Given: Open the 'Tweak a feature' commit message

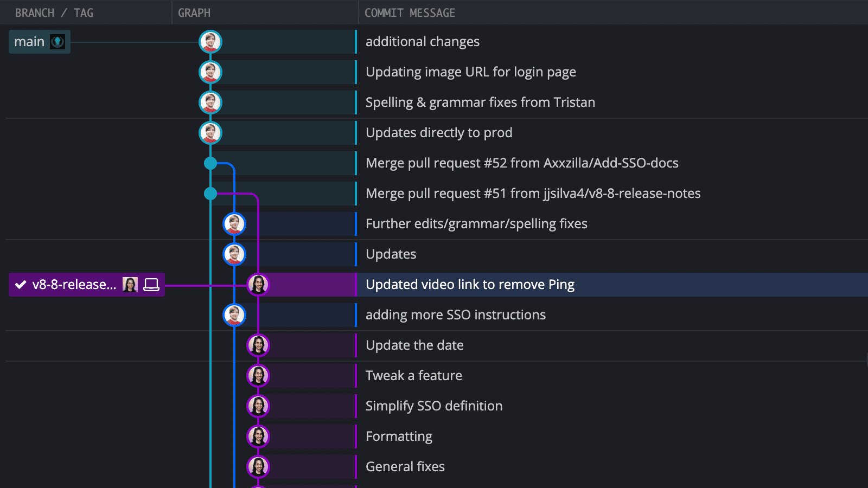Looking at the screenshot, I should pyautogui.click(x=414, y=376).
